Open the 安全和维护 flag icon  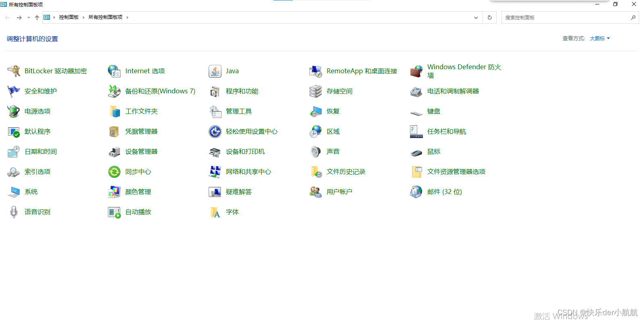tap(14, 91)
